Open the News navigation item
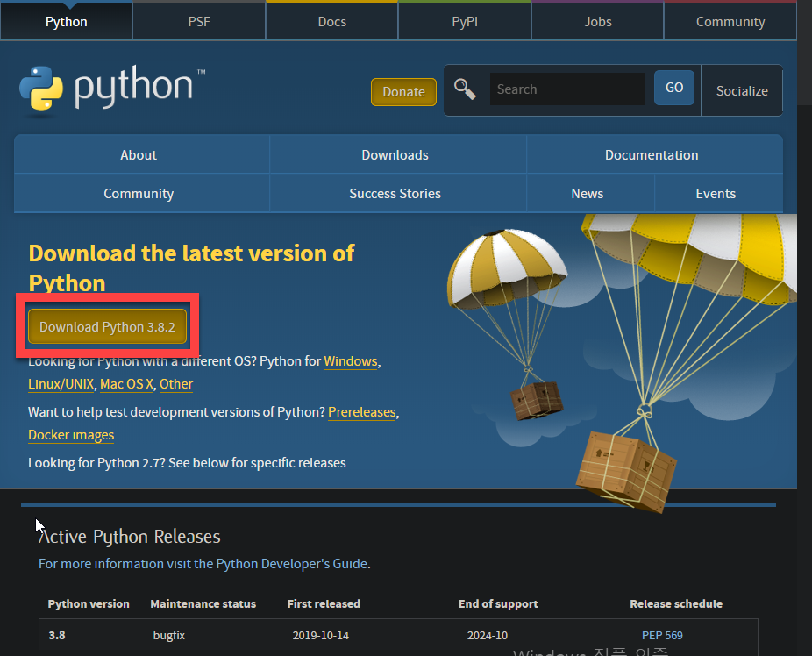The width and height of the screenshot is (812, 656). coord(588,193)
